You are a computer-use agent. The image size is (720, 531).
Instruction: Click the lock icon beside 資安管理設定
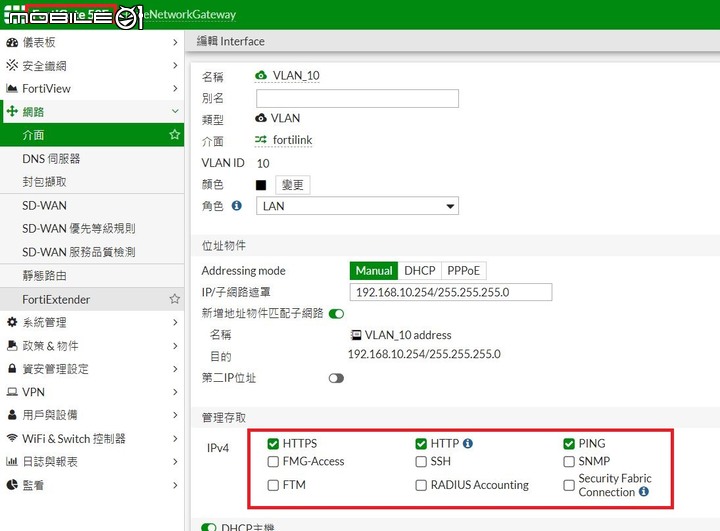click(12, 368)
